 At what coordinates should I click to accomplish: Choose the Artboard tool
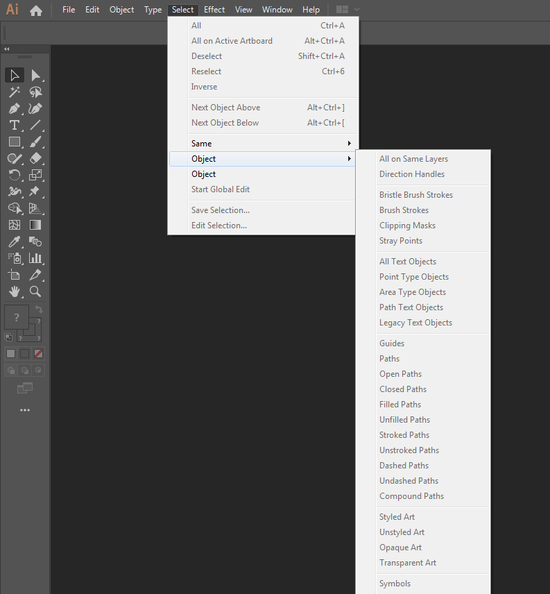[14, 275]
